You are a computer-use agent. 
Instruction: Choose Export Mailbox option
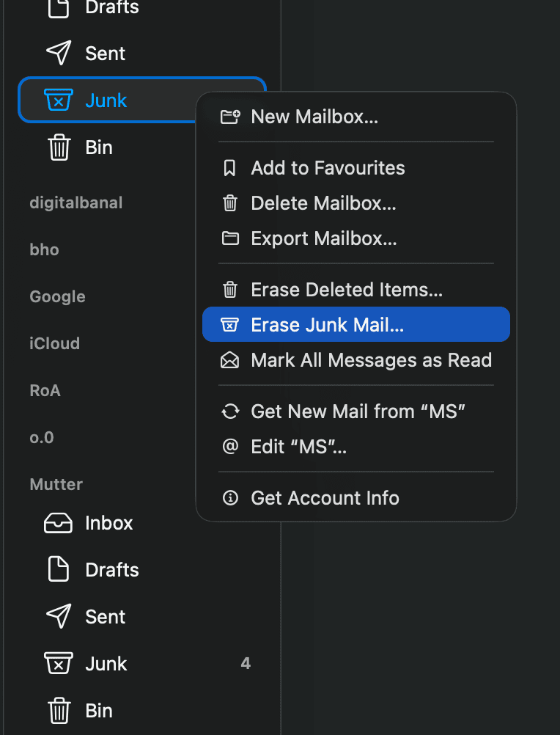(x=355, y=238)
